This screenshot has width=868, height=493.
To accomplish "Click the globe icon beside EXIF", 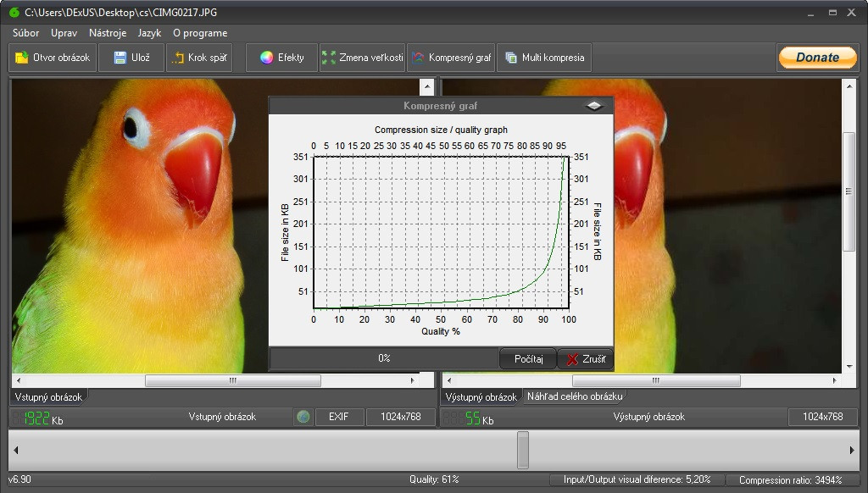I will pos(303,417).
